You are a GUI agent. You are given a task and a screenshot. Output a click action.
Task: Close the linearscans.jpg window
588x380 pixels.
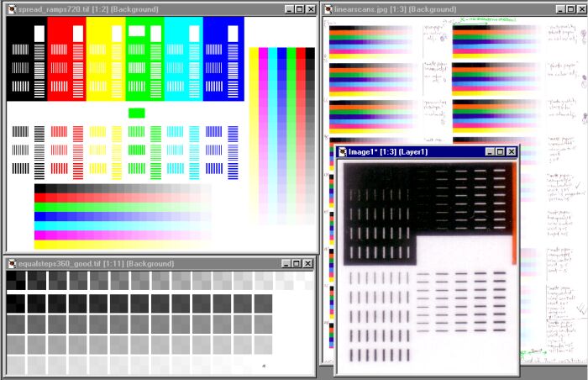pyautogui.click(x=580, y=8)
